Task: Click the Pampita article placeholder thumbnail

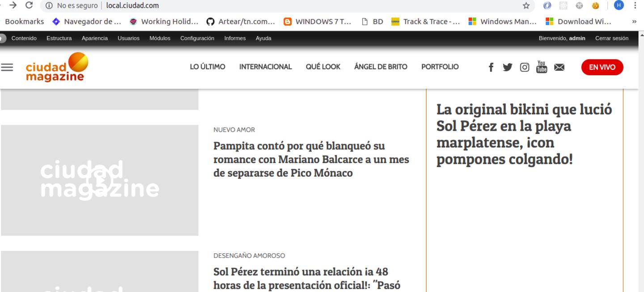Action: [x=100, y=180]
